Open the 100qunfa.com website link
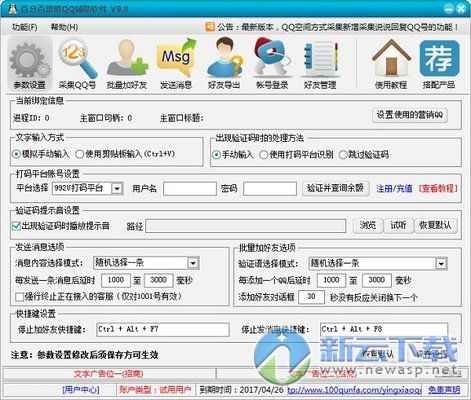Image resolution: width=471 pixels, height=400 pixels. point(354,390)
